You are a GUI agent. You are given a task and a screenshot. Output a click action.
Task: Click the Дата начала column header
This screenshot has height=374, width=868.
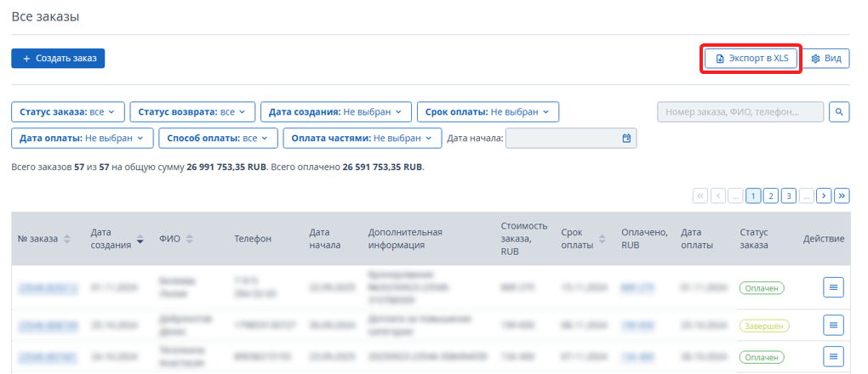click(x=325, y=239)
